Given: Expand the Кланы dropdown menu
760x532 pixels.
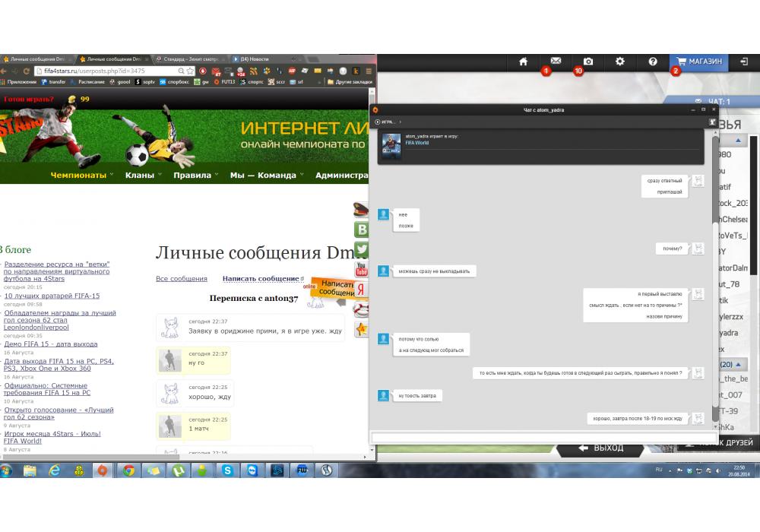Looking at the screenshot, I should point(144,175).
